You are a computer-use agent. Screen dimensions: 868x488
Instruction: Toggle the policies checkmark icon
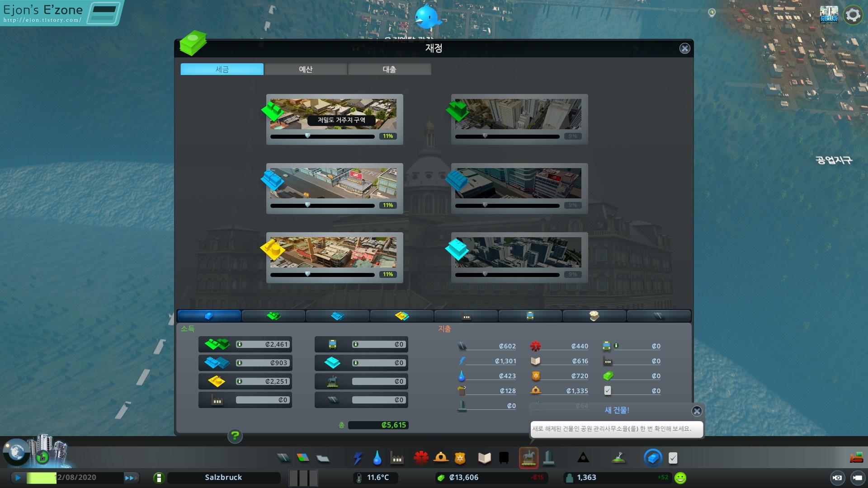click(673, 458)
